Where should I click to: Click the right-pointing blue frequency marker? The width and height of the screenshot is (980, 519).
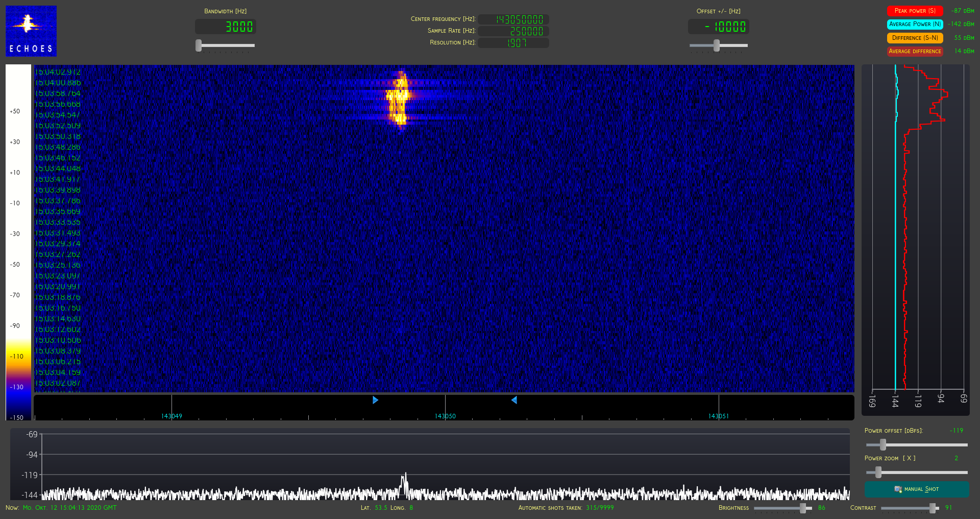(375, 400)
